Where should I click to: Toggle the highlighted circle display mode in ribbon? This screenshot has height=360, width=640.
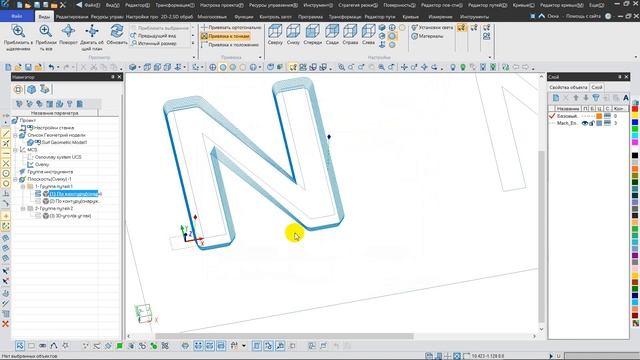[x=392, y=36]
